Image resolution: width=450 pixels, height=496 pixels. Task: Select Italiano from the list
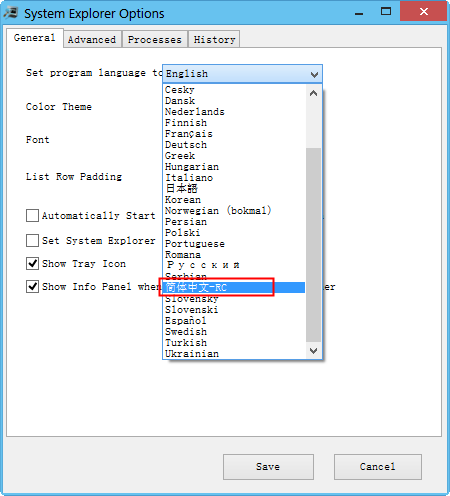point(235,178)
